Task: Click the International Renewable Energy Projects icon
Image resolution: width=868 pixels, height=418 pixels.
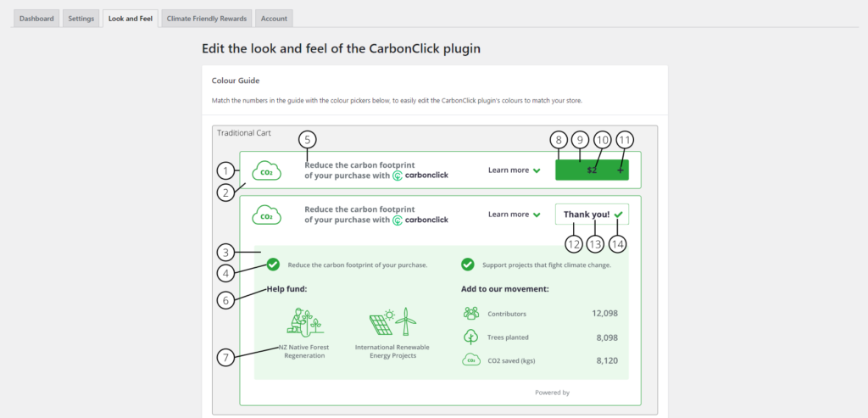Action: [392, 321]
